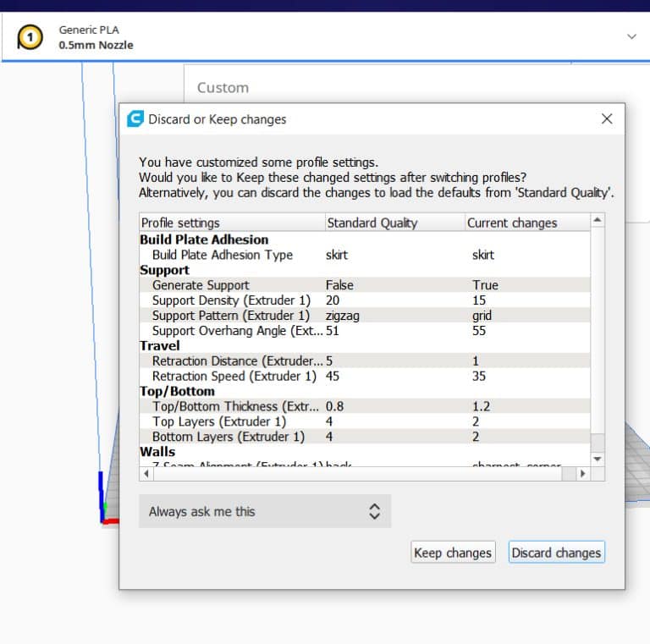The image size is (650, 644).
Task: Click the Cura logo in dialog title
Action: tap(135, 119)
